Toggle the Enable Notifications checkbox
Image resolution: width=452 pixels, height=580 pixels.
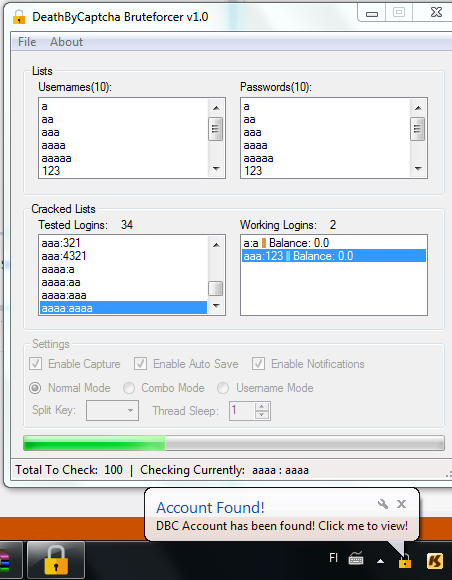coord(259,364)
